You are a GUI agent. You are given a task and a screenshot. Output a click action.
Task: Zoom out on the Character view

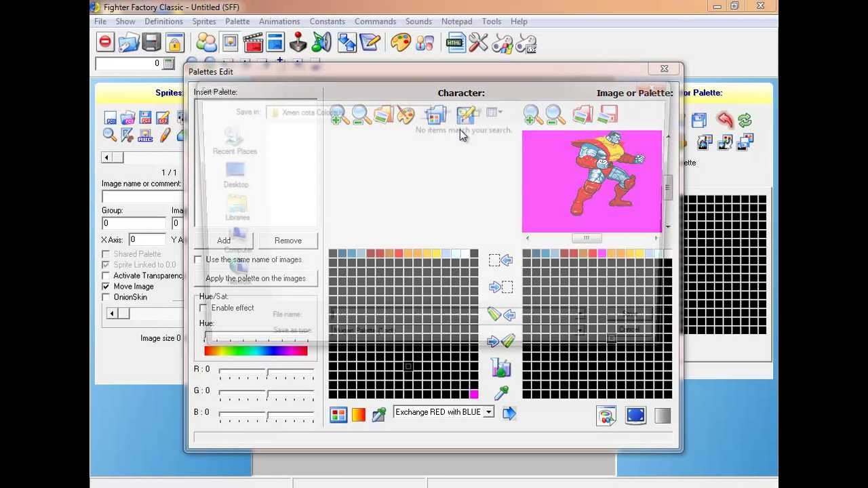pos(361,115)
